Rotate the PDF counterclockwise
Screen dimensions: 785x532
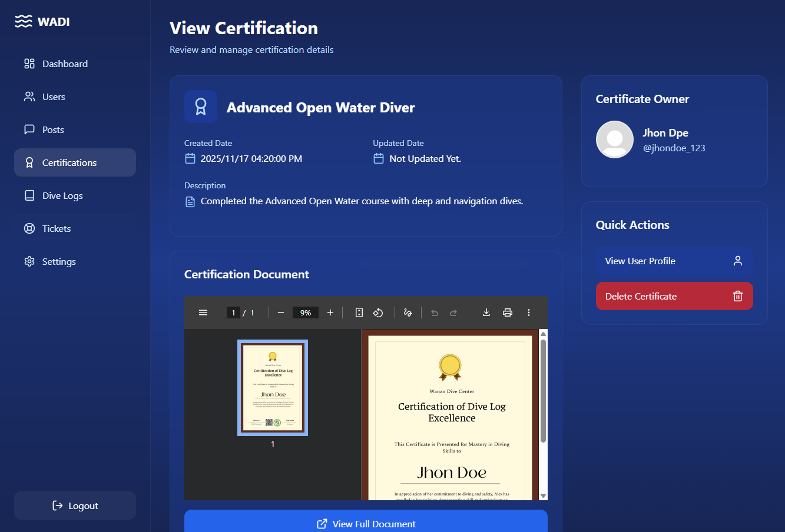tap(378, 312)
